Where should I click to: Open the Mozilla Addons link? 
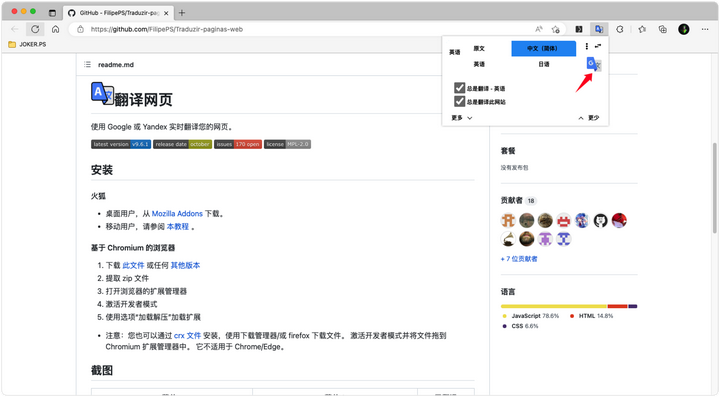(x=177, y=213)
